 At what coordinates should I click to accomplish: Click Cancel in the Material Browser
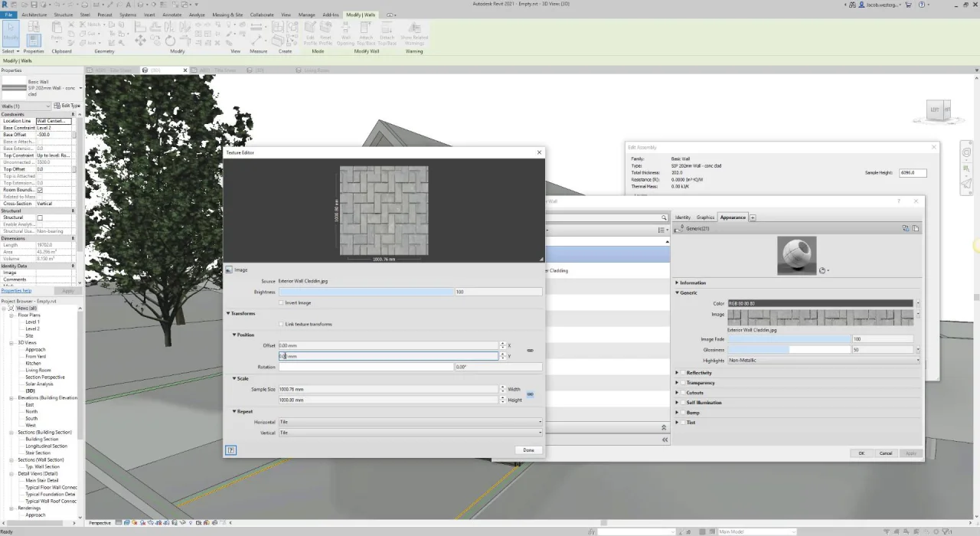pyautogui.click(x=885, y=453)
